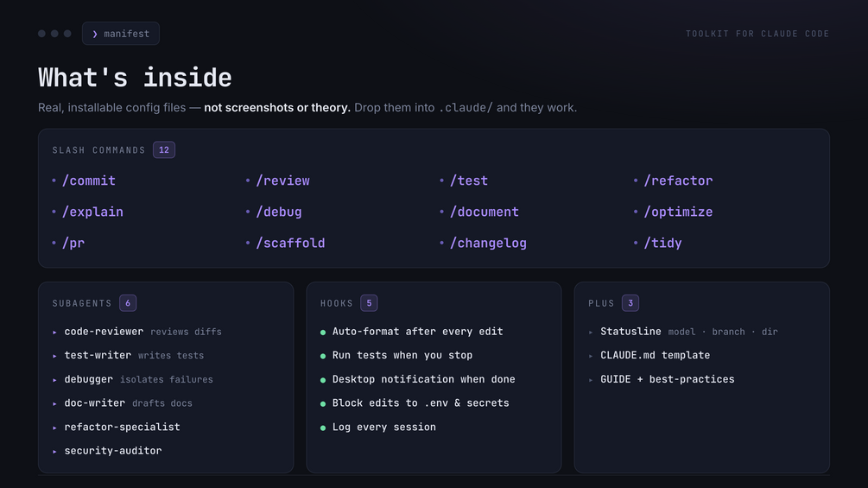This screenshot has width=868, height=488.
Task: Click the /changelog command
Action: pyautogui.click(x=488, y=243)
